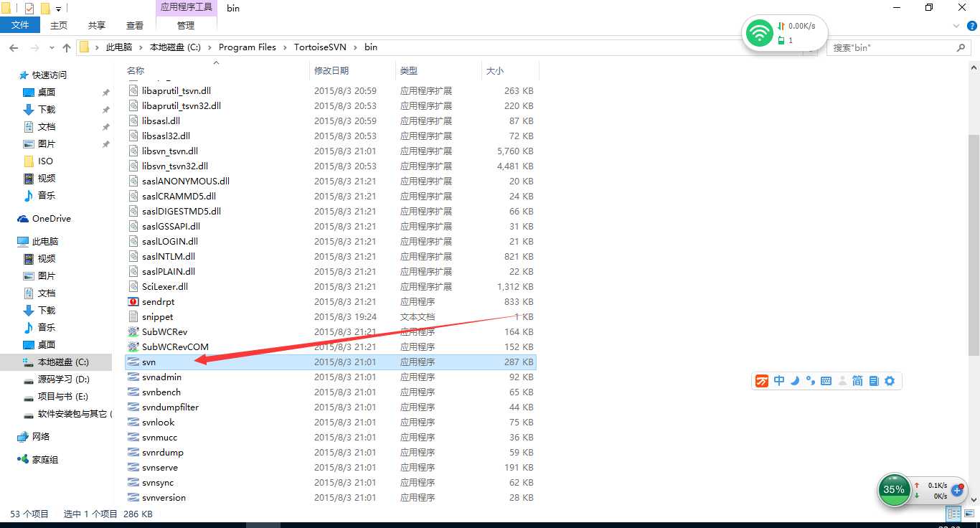Expand the chevron after Program Files breadcrumb
Image resolution: width=980 pixels, height=528 pixels.
(285, 47)
